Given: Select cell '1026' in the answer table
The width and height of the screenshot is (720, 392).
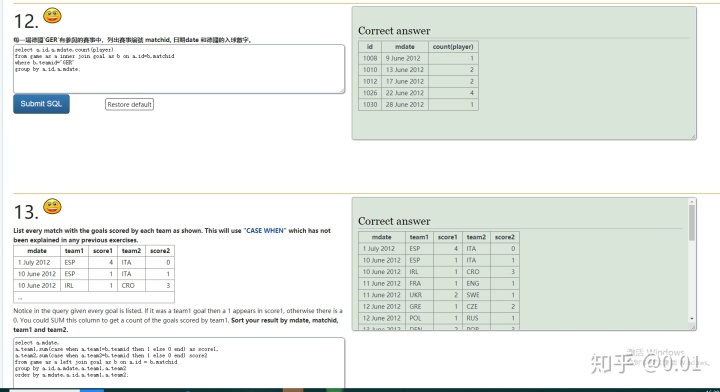Looking at the screenshot, I should pyautogui.click(x=370, y=93).
